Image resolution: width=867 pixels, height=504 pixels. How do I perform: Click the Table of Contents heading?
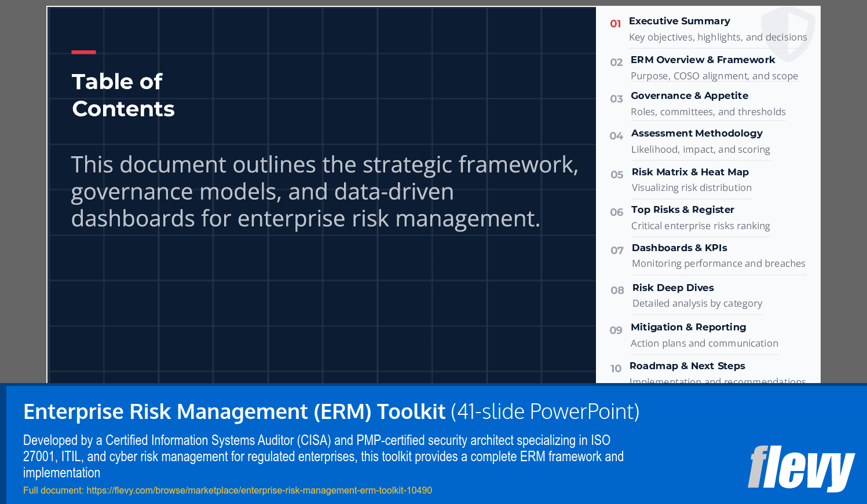(x=123, y=95)
